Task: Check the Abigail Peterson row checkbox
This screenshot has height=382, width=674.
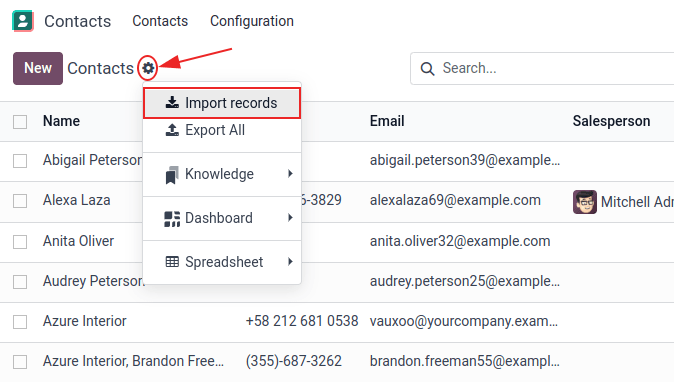Action: [20, 161]
